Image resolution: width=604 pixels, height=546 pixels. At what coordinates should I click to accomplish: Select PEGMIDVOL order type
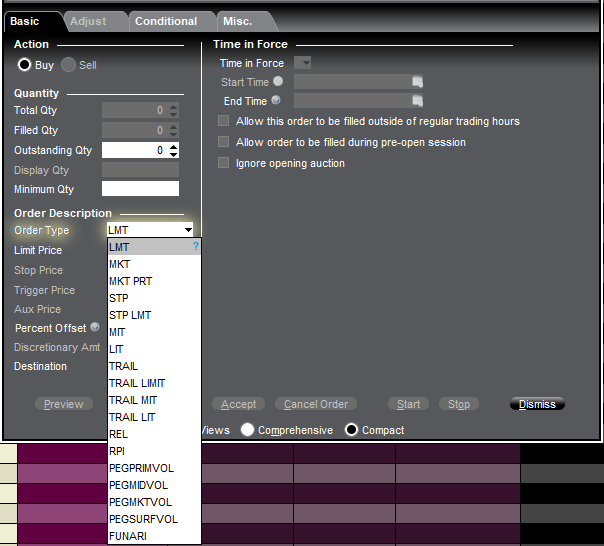point(154,485)
